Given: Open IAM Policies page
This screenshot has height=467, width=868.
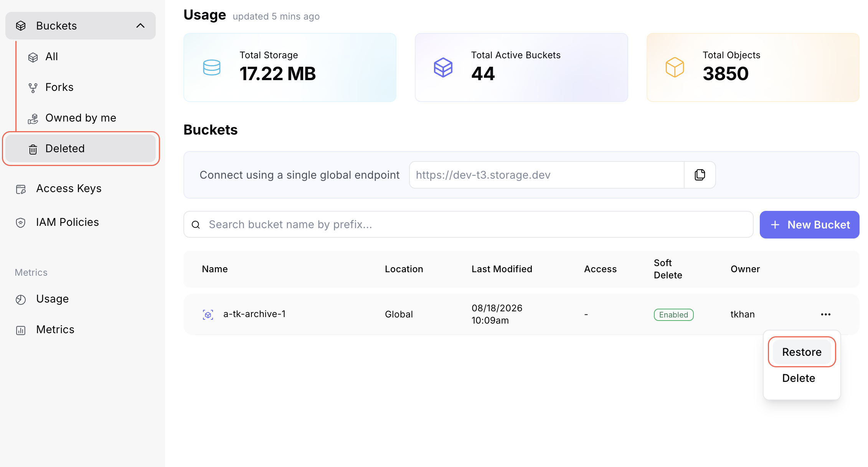Looking at the screenshot, I should [x=68, y=222].
